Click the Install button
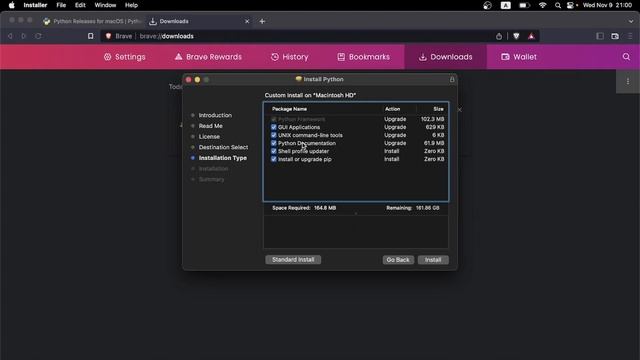Screen dimensions: 640x360 click(433, 260)
